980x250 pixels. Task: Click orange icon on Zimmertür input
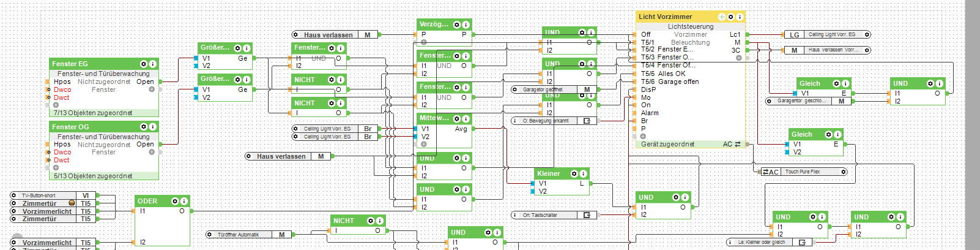coord(72,203)
